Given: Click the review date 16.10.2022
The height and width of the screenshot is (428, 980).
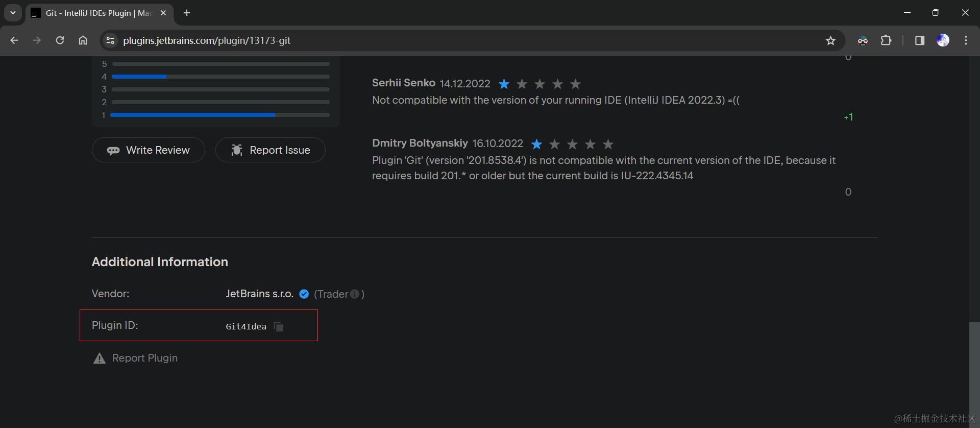Looking at the screenshot, I should (x=498, y=144).
